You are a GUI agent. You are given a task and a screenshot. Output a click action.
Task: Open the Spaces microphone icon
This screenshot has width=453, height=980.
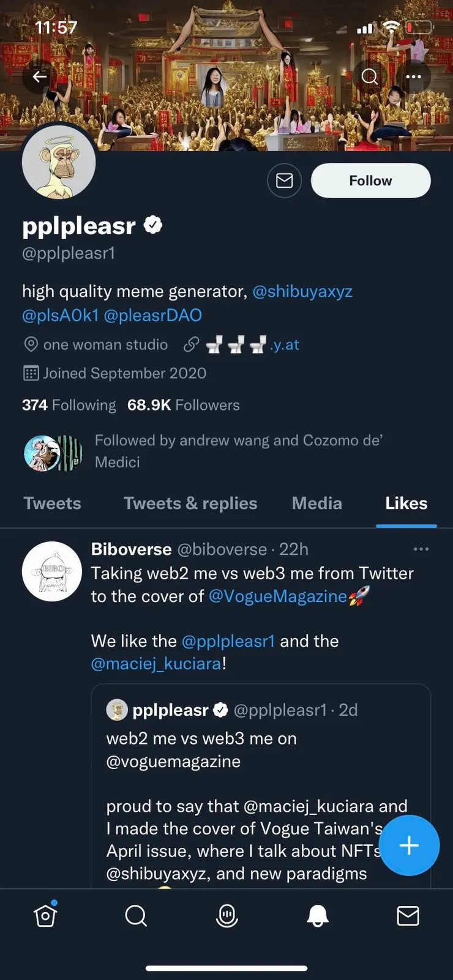[x=227, y=916]
